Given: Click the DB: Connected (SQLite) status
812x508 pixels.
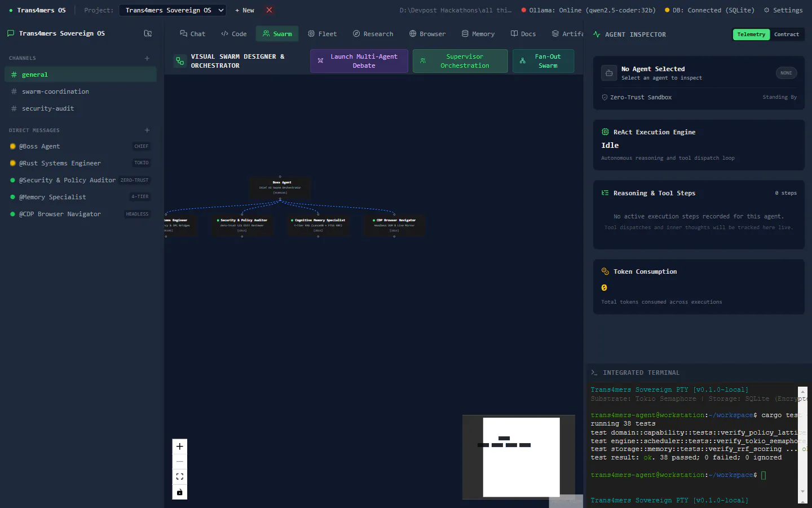Looking at the screenshot, I should pyautogui.click(x=709, y=10).
